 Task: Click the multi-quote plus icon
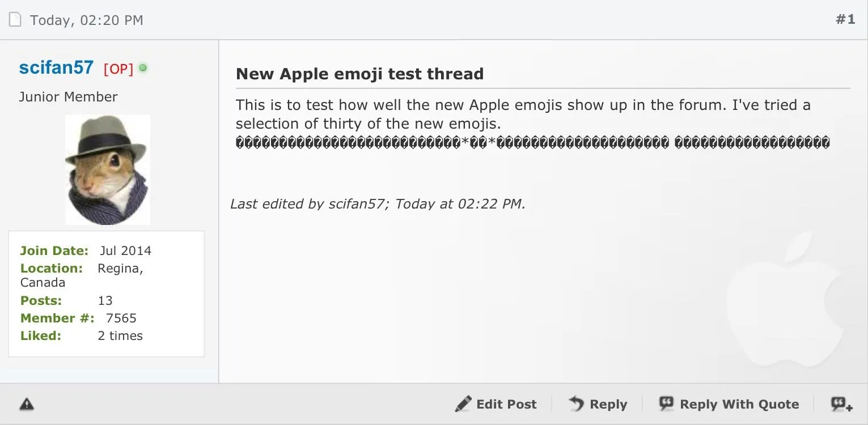coord(841,404)
